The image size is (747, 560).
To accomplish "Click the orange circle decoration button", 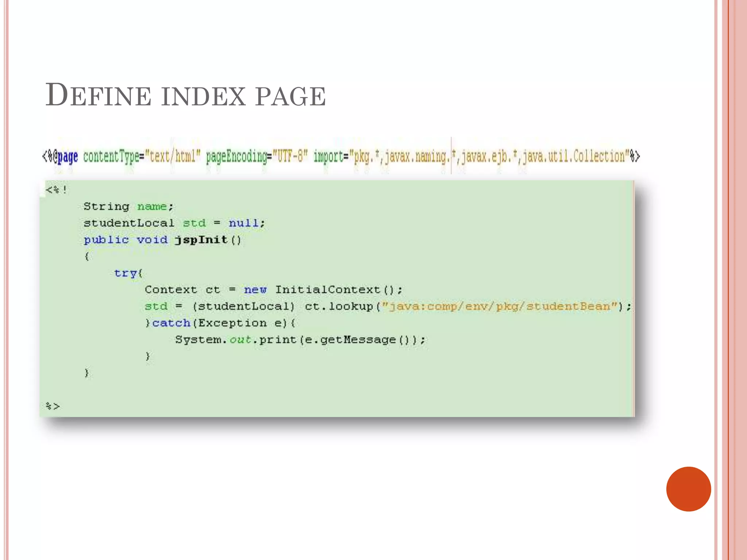I will 688,489.
